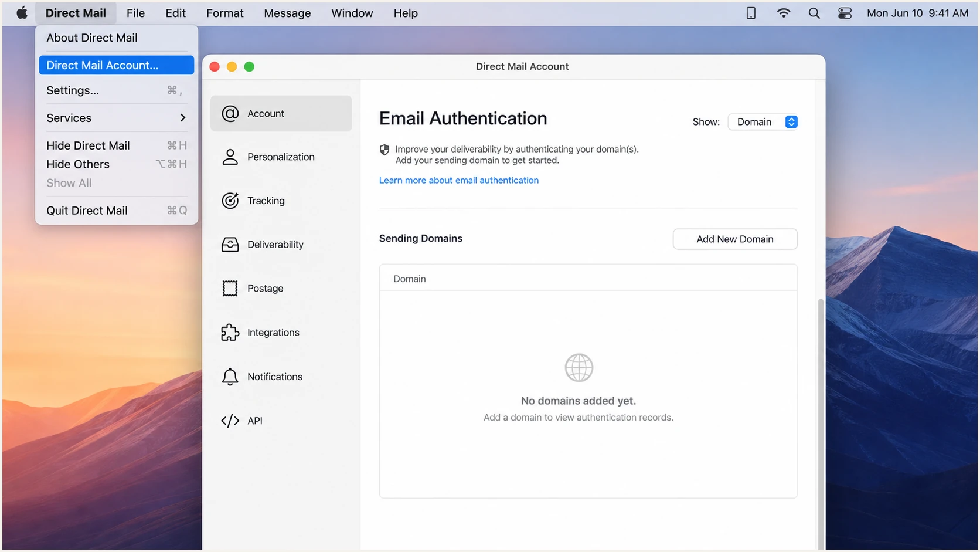The image size is (980, 552).
Task: Click the 'No domains added yet.' text
Action: click(579, 401)
